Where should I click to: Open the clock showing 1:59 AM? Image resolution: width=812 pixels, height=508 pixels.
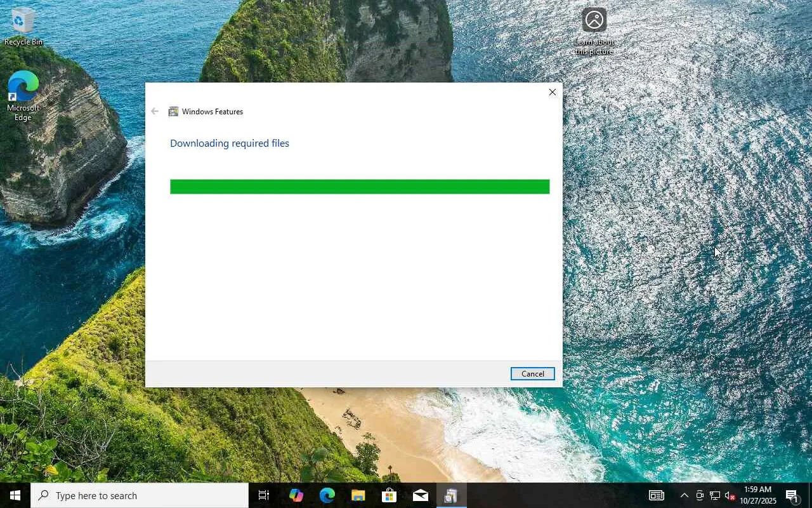click(x=757, y=495)
